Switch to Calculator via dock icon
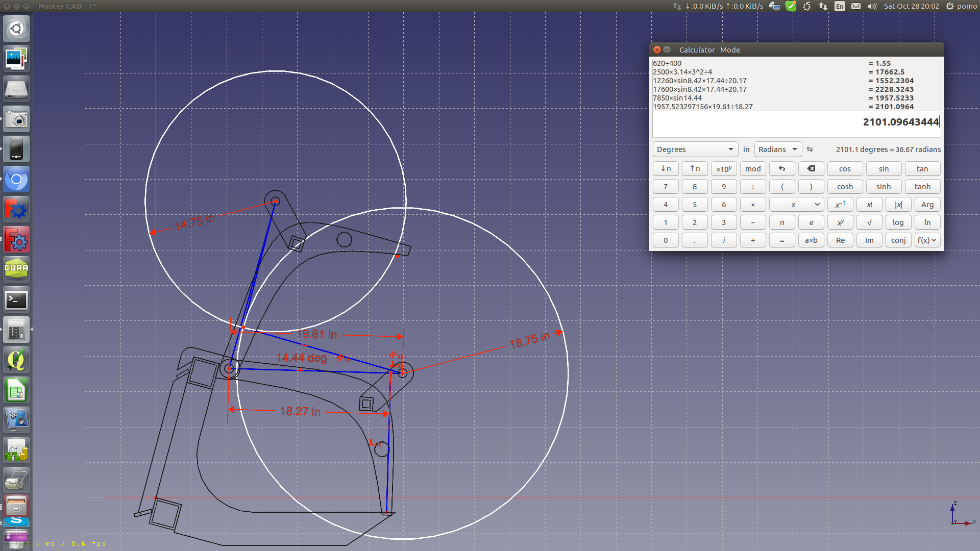The image size is (980, 551). [x=16, y=330]
